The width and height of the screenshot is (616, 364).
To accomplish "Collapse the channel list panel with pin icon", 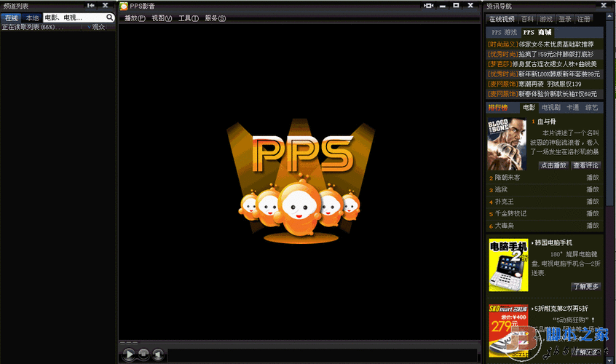I will click(x=91, y=6).
